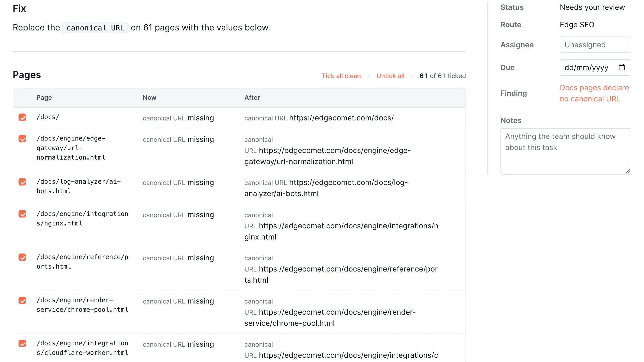644x362 pixels.
Task: Click the Page column header
Action: tap(44, 98)
